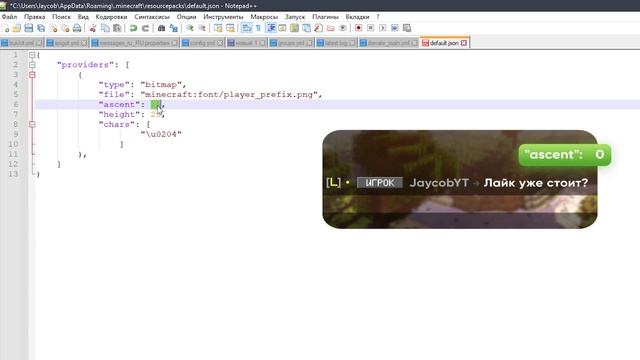Viewport: 640px width, 360px height.
Task: Toggle synchronized horizontal scrolling icon
Action: tap(230, 28)
